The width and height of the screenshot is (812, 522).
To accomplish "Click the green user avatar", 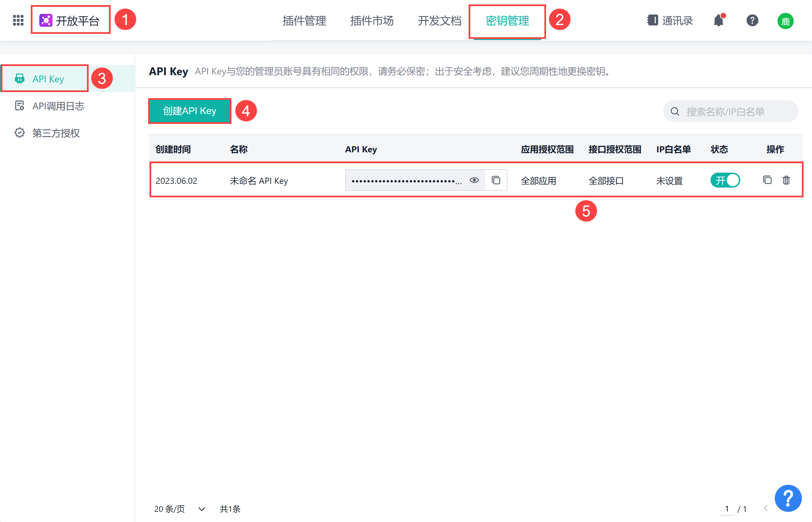I will point(785,21).
